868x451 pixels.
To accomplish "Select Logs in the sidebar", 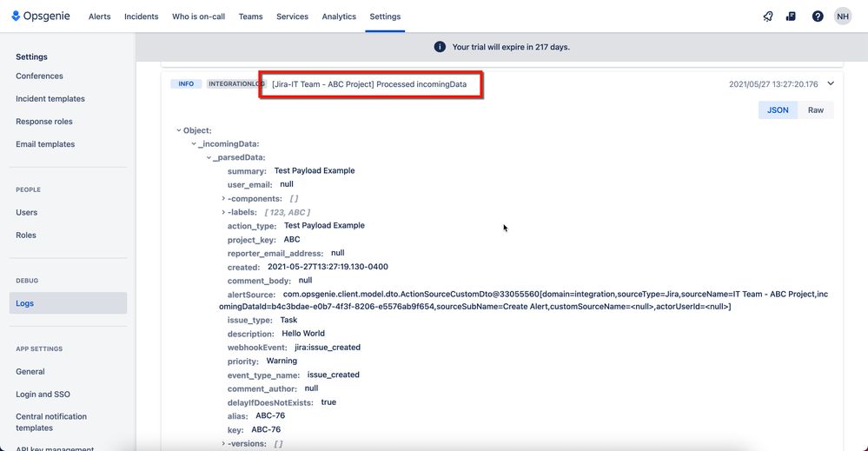I will click(x=68, y=303).
